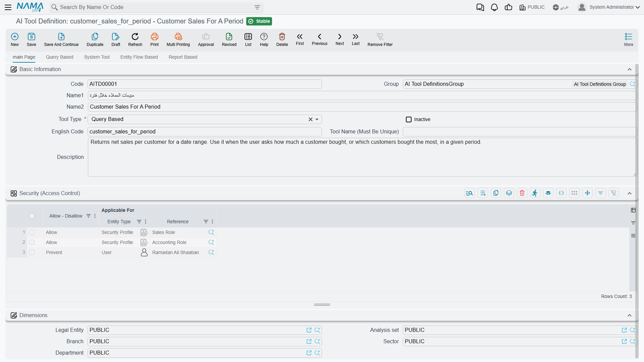Open the Tool Type dropdown arrow

coord(317,119)
